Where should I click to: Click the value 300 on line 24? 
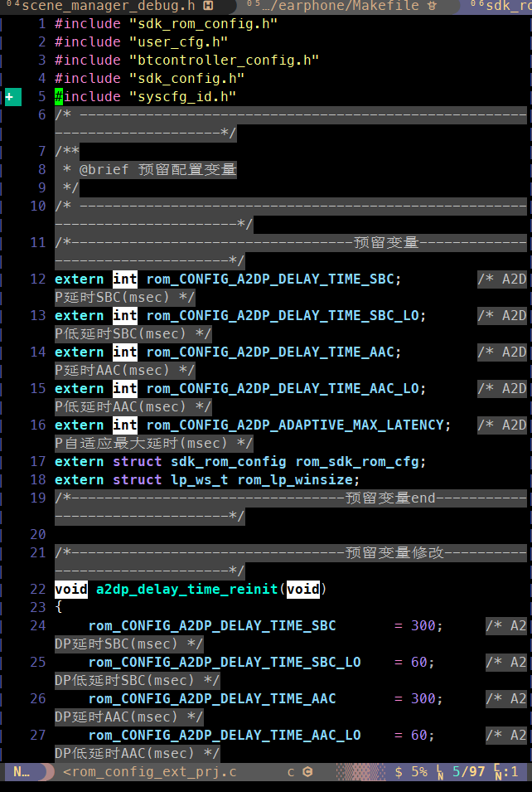pyautogui.click(x=423, y=625)
